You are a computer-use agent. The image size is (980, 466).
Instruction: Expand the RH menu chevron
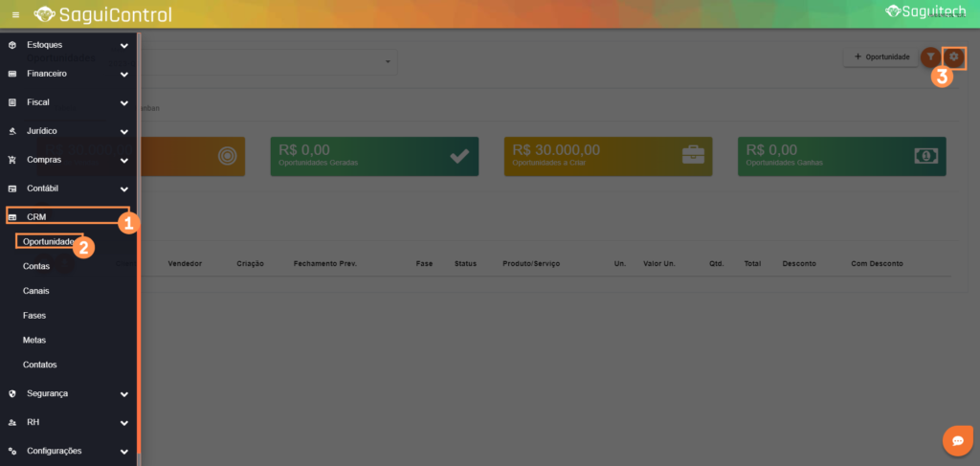[x=123, y=422]
